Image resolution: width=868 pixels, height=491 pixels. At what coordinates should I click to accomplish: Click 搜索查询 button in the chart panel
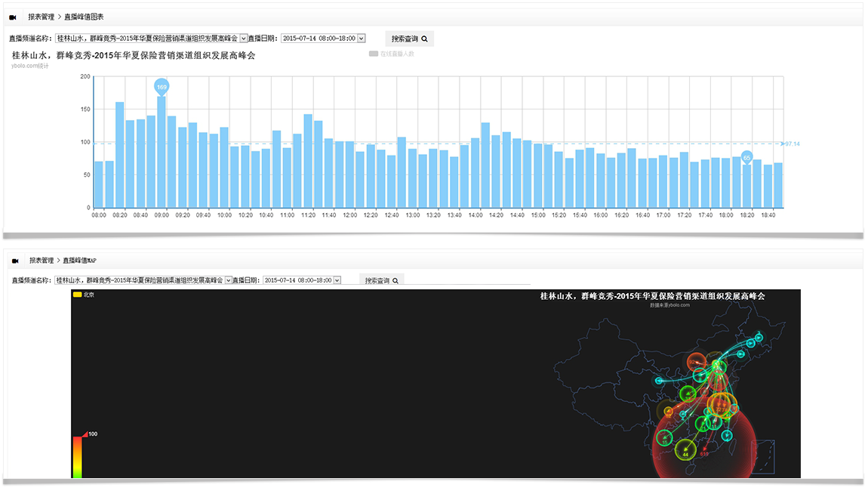pyautogui.click(x=410, y=39)
